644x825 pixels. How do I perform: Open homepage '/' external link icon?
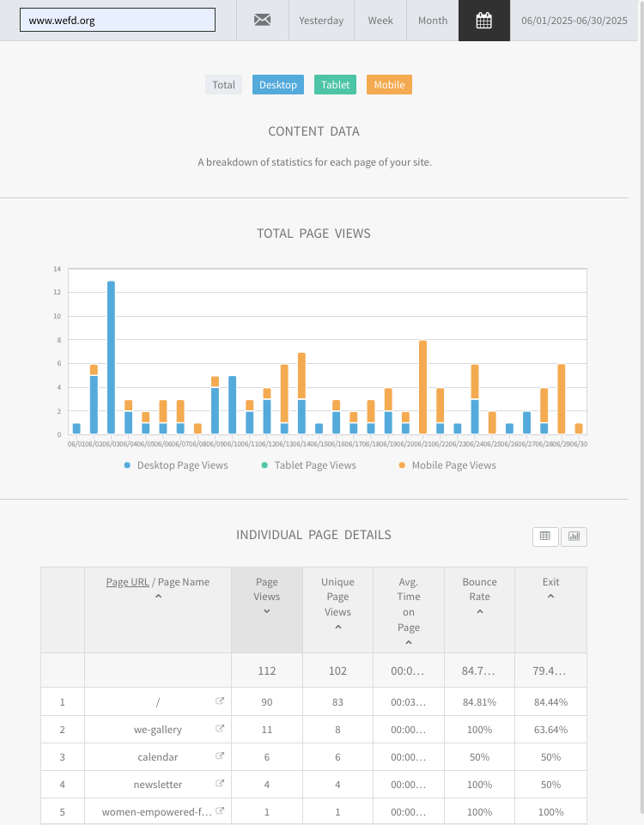(x=220, y=701)
